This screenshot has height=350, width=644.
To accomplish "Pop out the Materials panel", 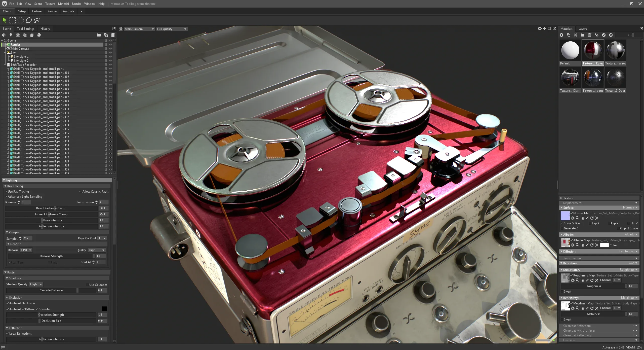I will [641, 28].
